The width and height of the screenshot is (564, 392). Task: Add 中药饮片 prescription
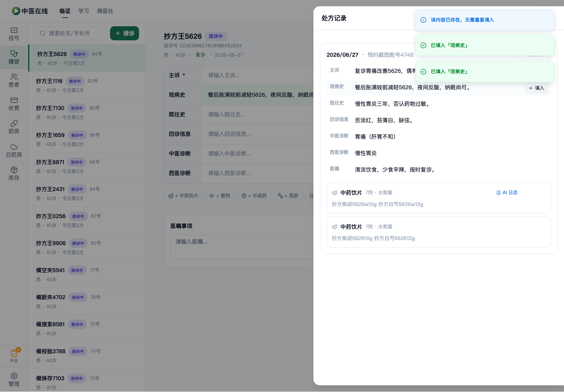tap(183, 196)
